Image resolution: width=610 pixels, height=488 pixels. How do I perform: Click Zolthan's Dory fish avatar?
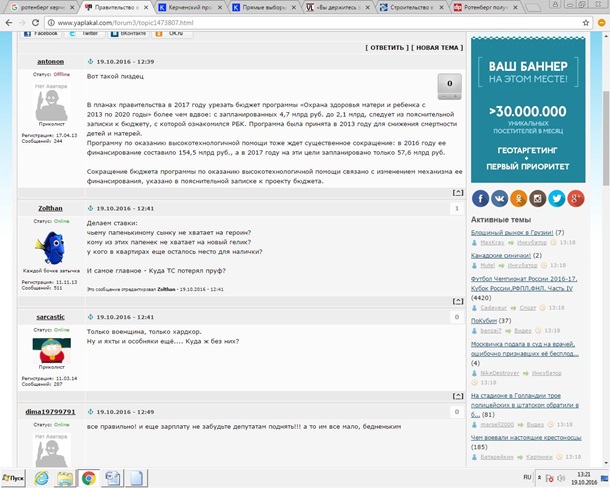(x=51, y=246)
